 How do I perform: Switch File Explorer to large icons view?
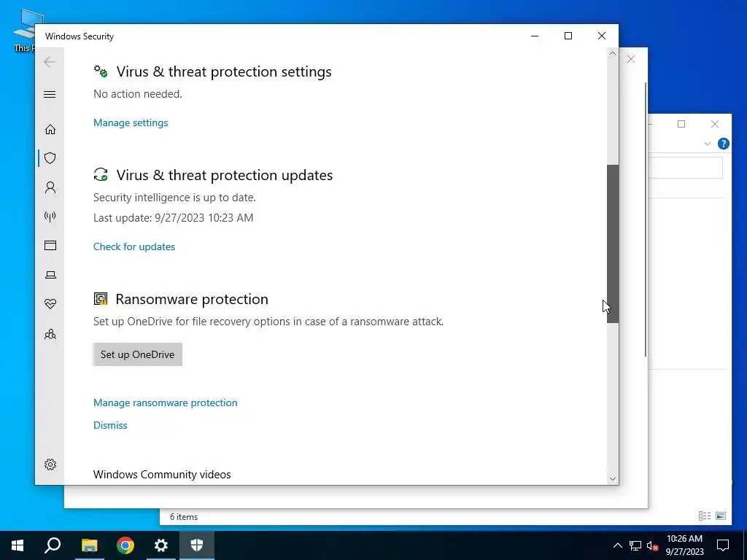click(x=721, y=516)
